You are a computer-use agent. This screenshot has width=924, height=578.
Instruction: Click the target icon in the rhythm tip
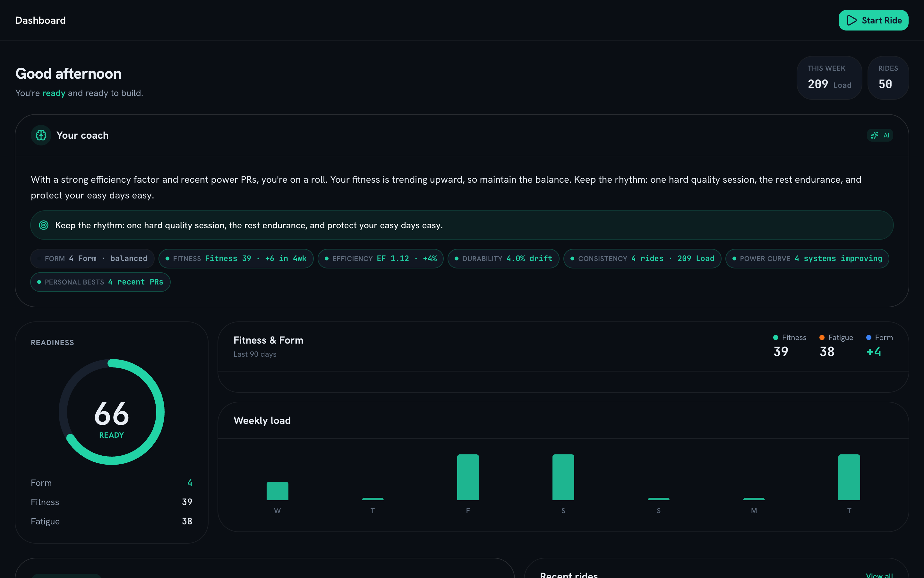click(44, 225)
